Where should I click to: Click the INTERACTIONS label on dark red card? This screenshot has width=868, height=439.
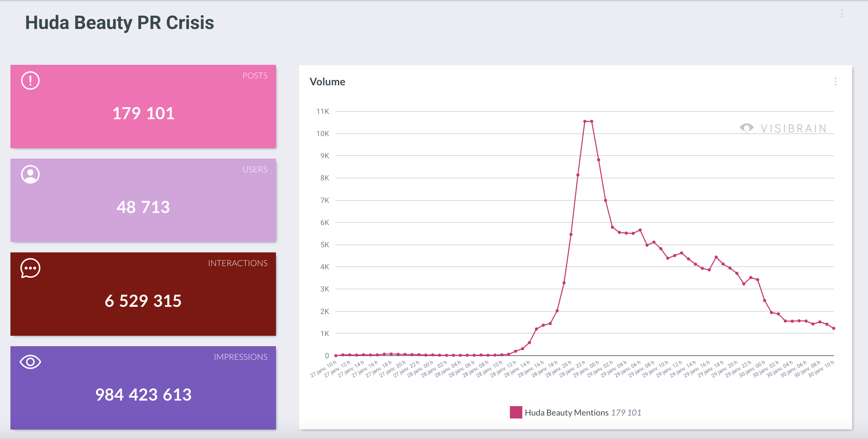coord(238,263)
